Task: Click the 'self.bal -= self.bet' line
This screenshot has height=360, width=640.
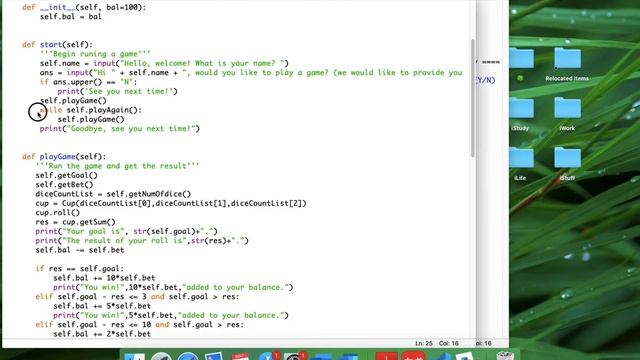Action: click(x=80, y=250)
